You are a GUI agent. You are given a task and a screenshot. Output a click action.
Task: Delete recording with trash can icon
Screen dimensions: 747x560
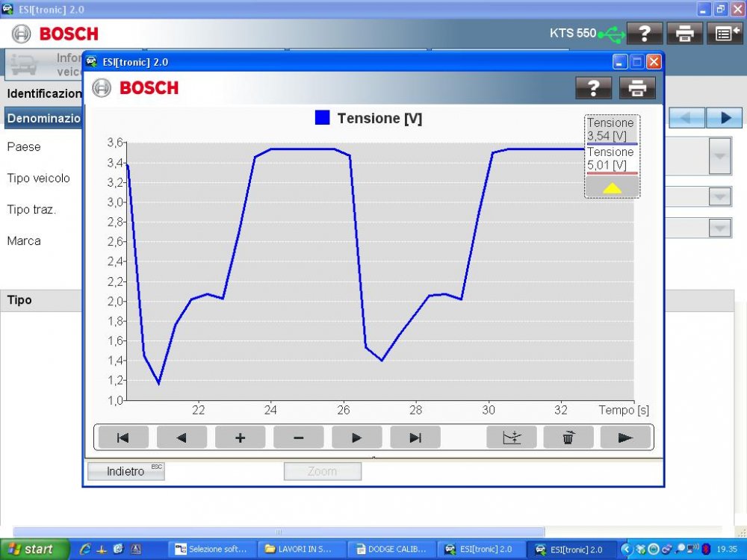[x=568, y=438]
